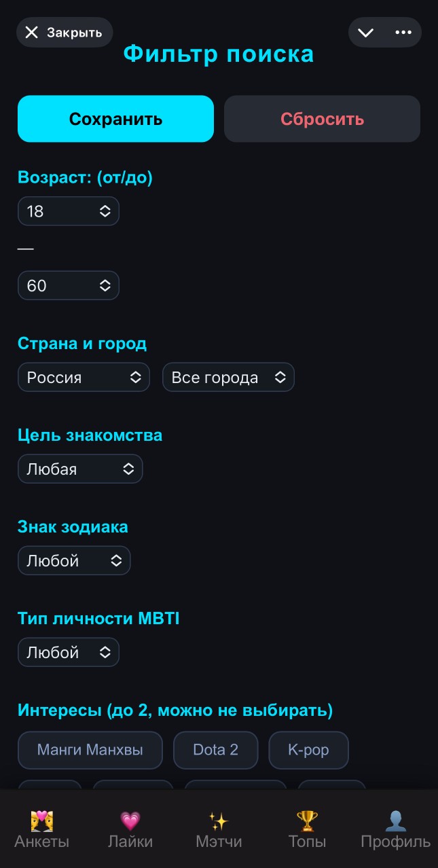The image size is (438, 868).
Task: Toggle the K-pop interest
Action: point(308,750)
